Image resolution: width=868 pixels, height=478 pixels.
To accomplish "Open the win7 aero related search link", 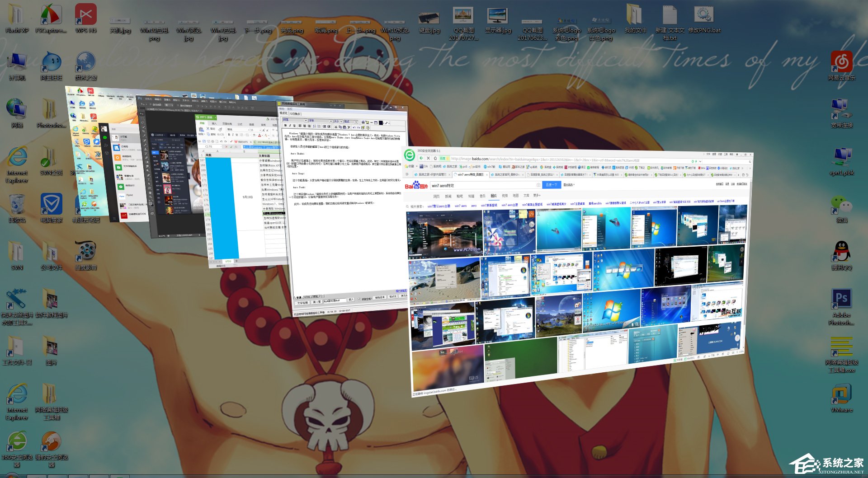I will point(460,206).
